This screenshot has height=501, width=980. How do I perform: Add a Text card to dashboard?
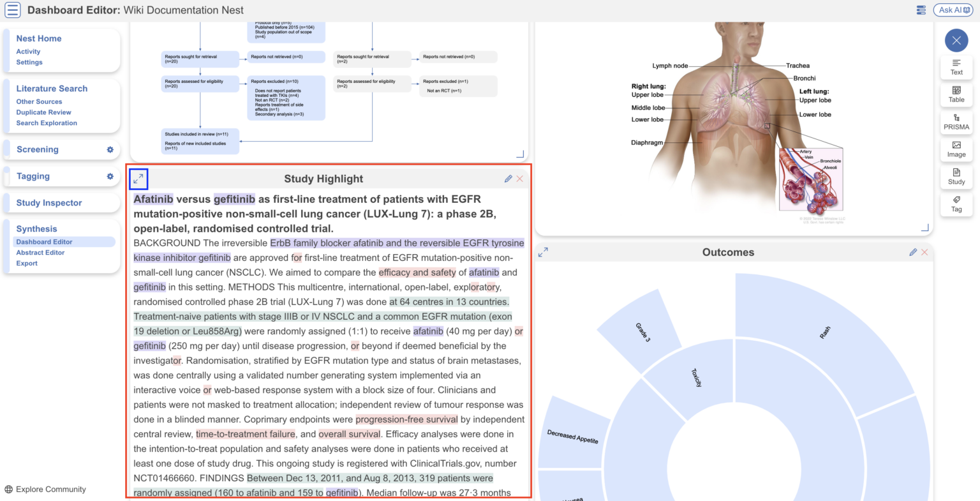[x=956, y=67]
